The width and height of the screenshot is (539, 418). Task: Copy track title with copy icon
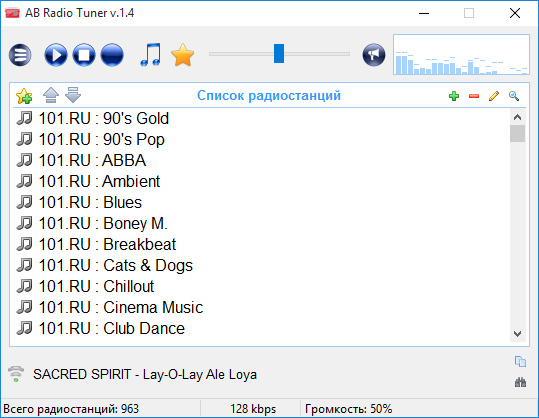520,361
